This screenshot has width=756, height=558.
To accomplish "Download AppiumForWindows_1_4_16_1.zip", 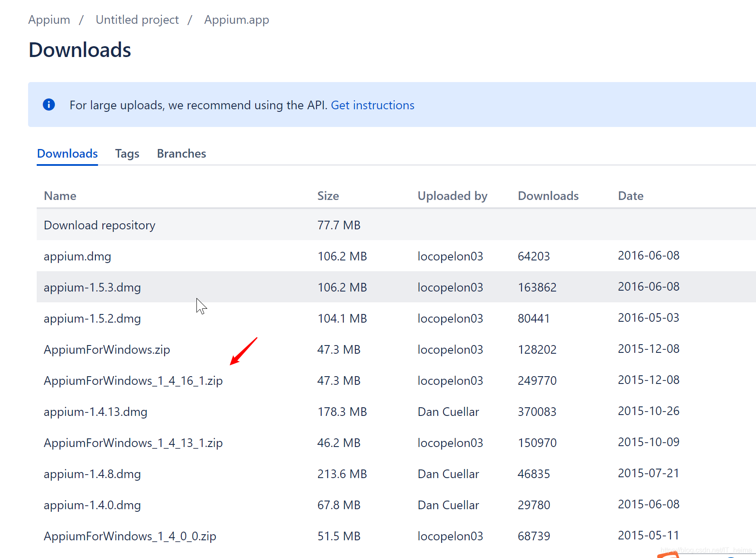I will [133, 381].
